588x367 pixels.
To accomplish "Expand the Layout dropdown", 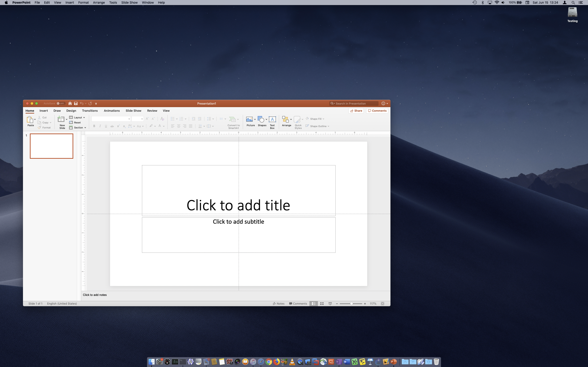I will [x=77, y=117].
